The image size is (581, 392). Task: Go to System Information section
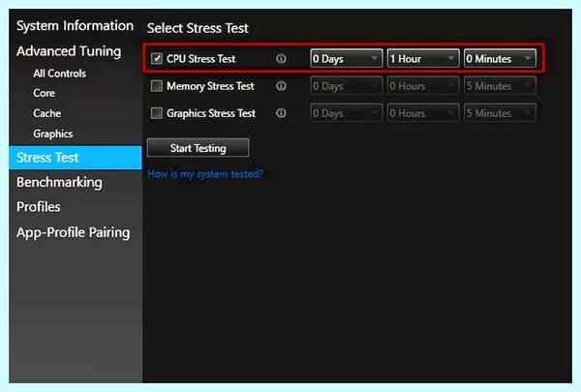(75, 26)
